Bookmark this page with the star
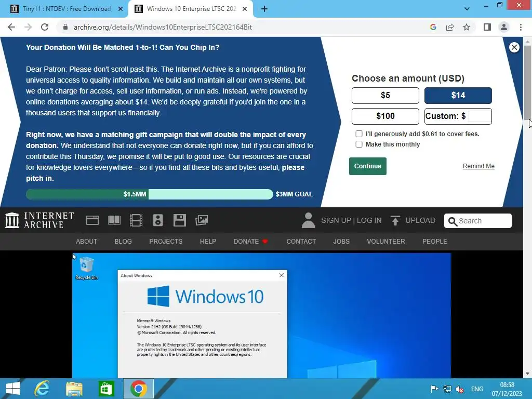Screen dimensions: 532x399 click(467, 27)
